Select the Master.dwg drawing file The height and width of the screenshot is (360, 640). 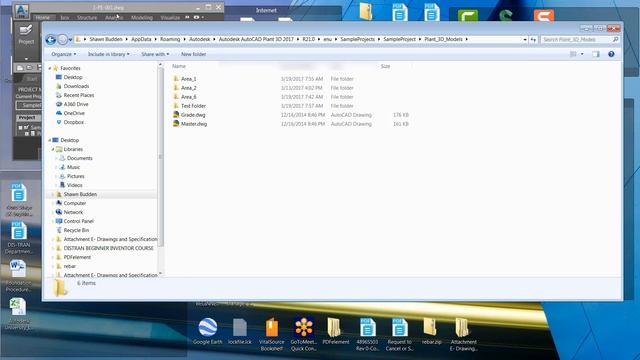(194, 124)
